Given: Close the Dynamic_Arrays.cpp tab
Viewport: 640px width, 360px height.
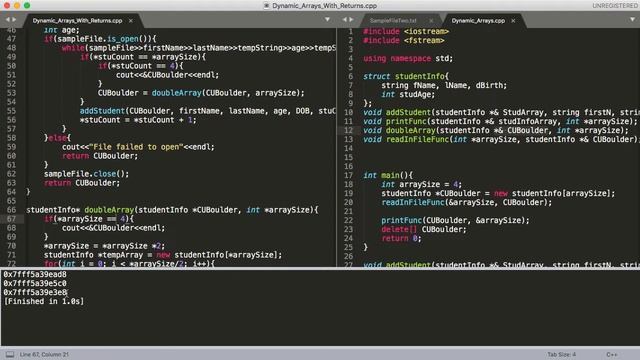Looking at the screenshot, I should click(513, 20).
